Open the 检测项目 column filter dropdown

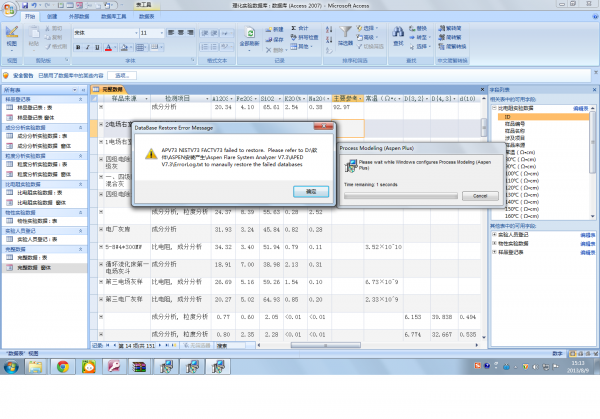207,99
